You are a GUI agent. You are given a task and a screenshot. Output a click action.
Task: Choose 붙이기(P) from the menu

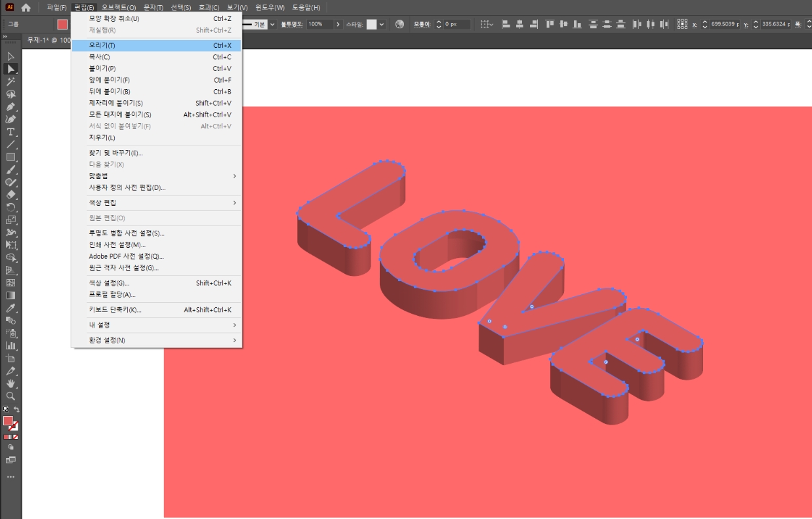pyautogui.click(x=157, y=69)
